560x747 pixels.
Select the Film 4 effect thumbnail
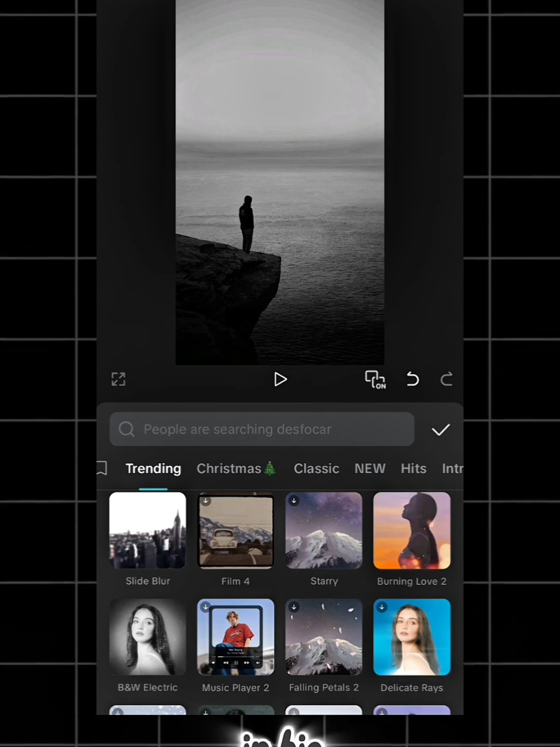click(236, 531)
